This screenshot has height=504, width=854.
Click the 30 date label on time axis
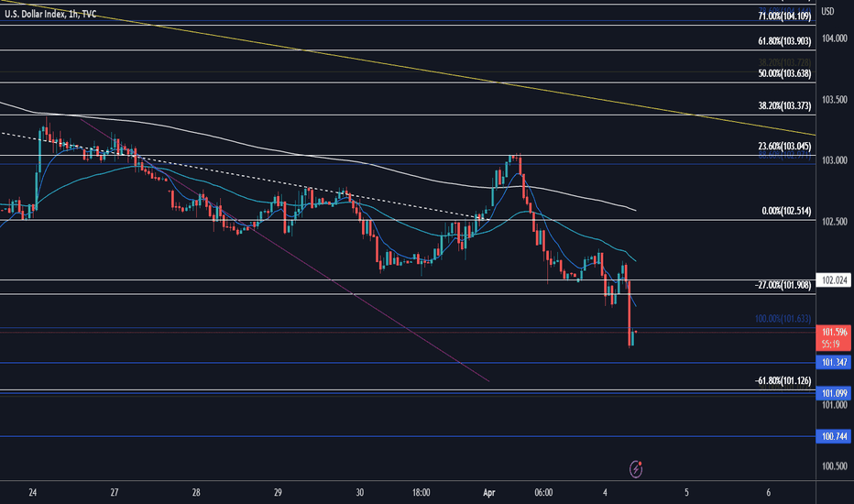coord(359,493)
